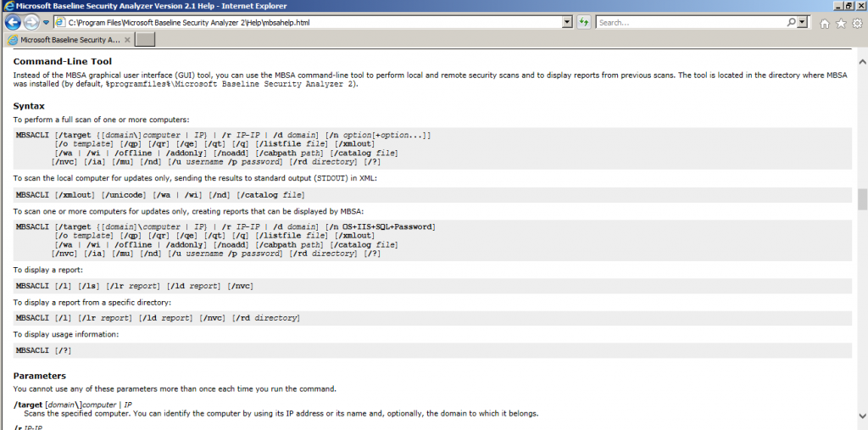Click the Syntax heading
868x430 pixels.
point(29,106)
